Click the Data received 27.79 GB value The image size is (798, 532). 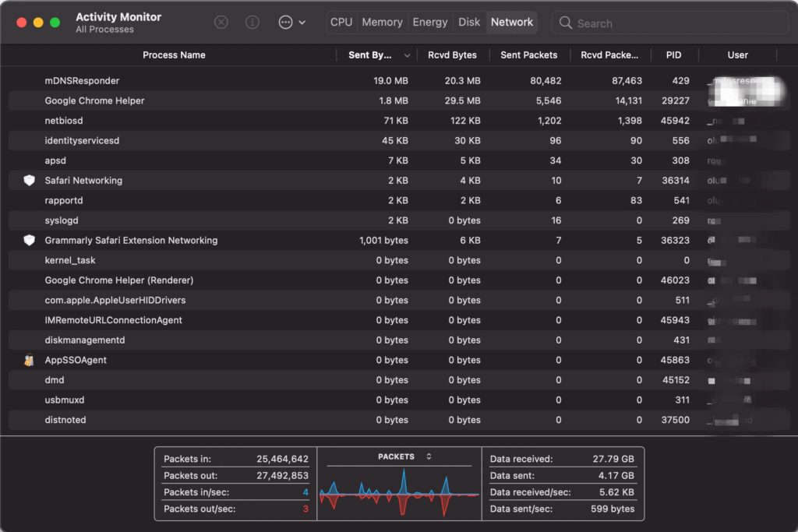pyautogui.click(x=613, y=459)
